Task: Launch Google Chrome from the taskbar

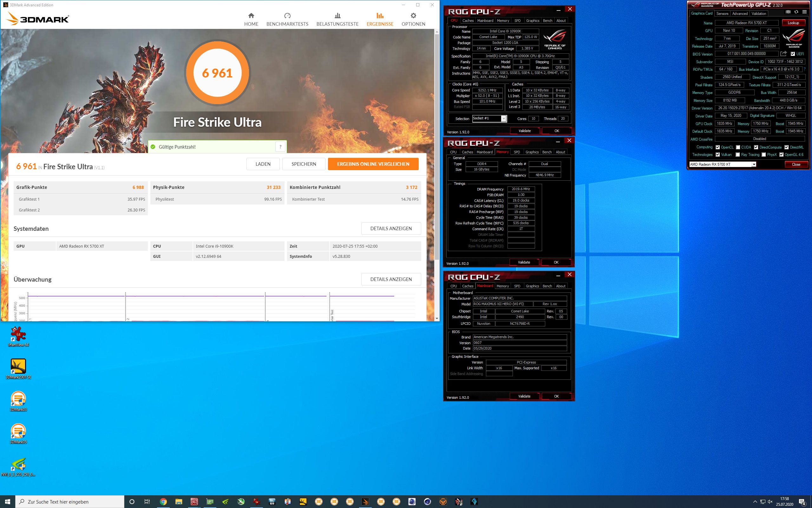Action: 163,502
